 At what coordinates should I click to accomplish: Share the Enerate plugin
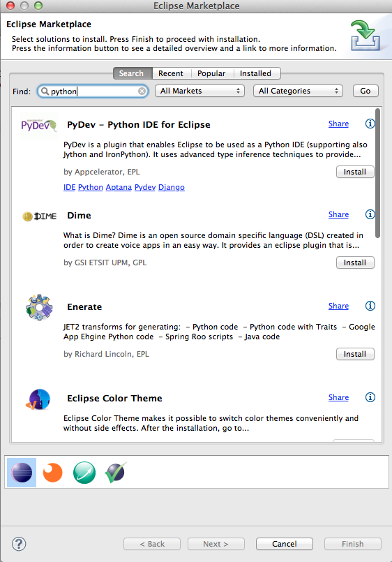[339, 306]
